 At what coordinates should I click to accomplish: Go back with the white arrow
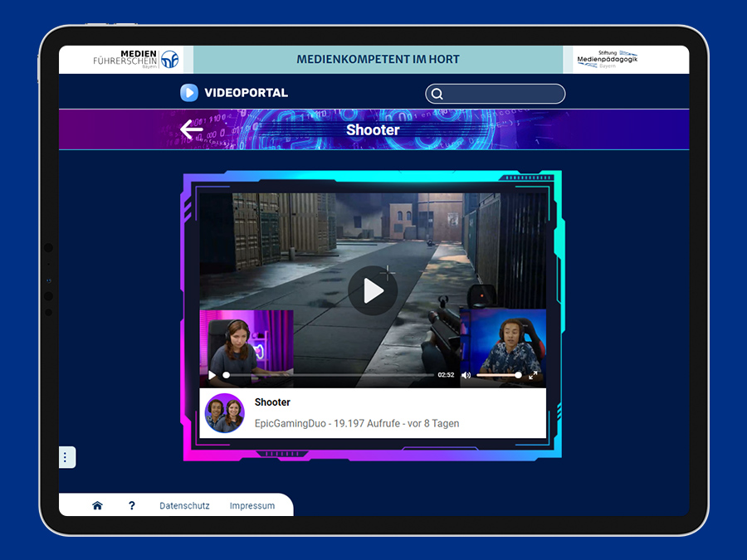click(192, 129)
